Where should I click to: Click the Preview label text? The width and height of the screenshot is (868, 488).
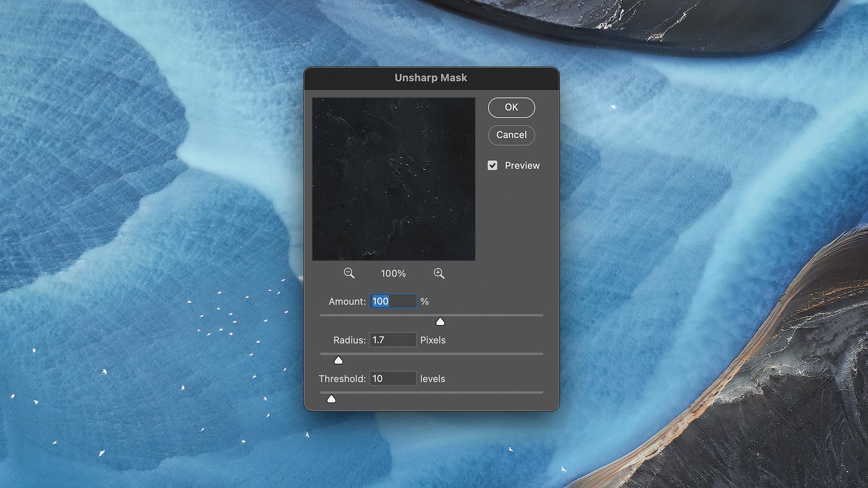tap(522, 165)
